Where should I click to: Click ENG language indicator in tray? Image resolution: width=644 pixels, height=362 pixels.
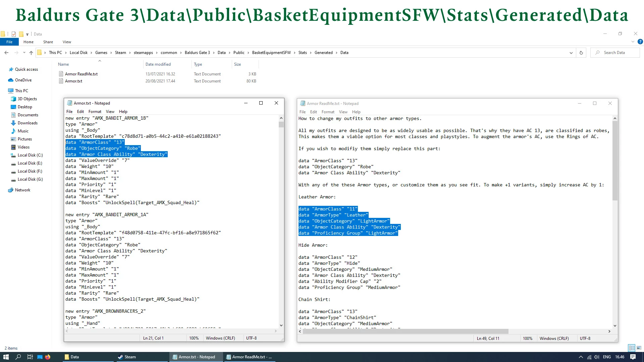pyautogui.click(x=607, y=357)
